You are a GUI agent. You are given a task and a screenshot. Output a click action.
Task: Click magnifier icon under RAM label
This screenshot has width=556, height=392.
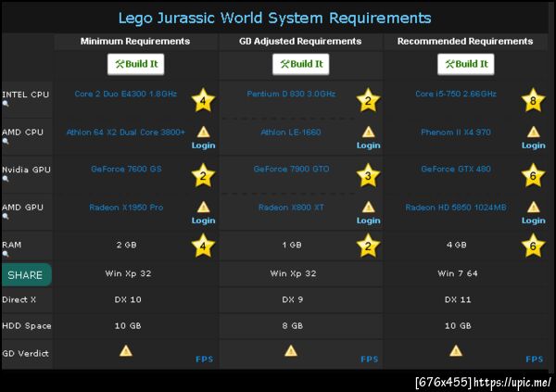click(x=6, y=254)
